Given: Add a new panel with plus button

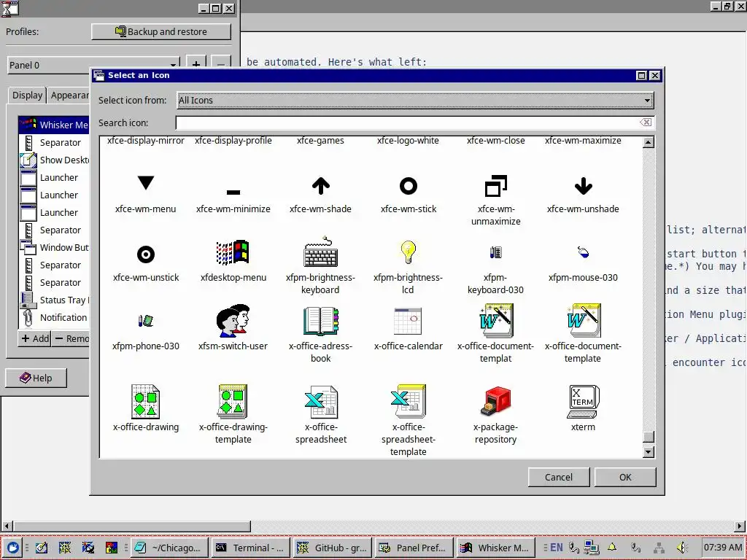Looking at the screenshot, I should (196, 65).
